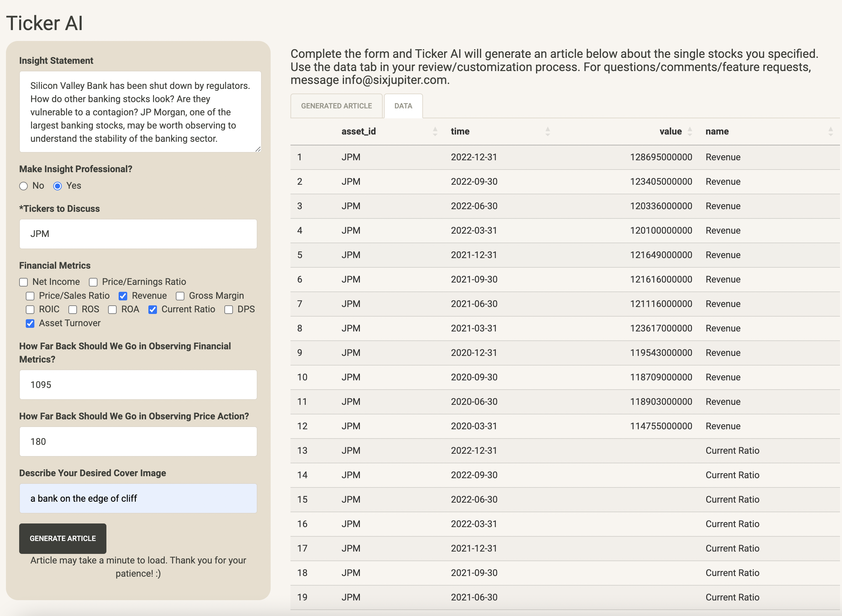The width and height of the screenshot is (842, 616).
Task: Click value 121649000000 in row 5
Action: tap(661, 255)
